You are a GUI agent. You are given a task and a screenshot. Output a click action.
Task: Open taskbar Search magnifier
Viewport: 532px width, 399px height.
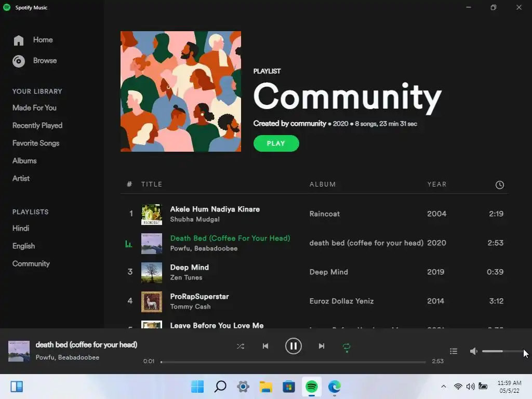click(220, 387)
